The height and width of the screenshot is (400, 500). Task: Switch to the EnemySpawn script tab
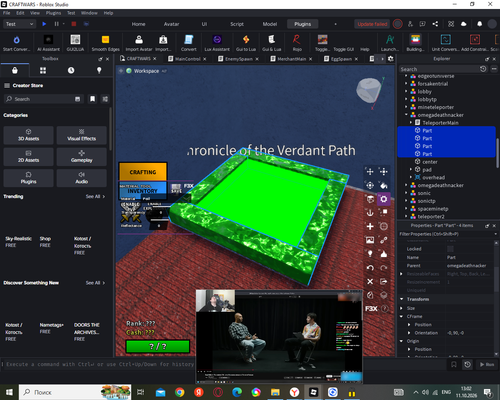[x=239, y=59]
